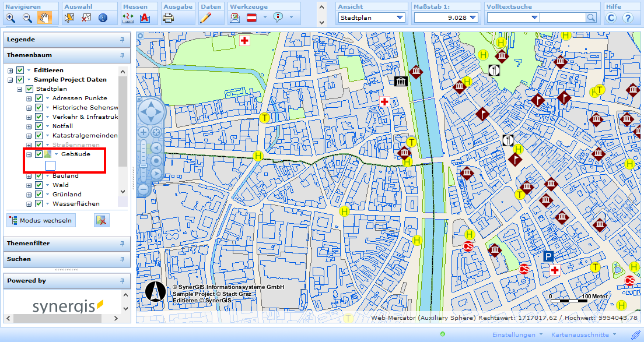Open the Maßstab scale dropdown
The height and width of the screenshot is (342, 644).
[446, 17]
